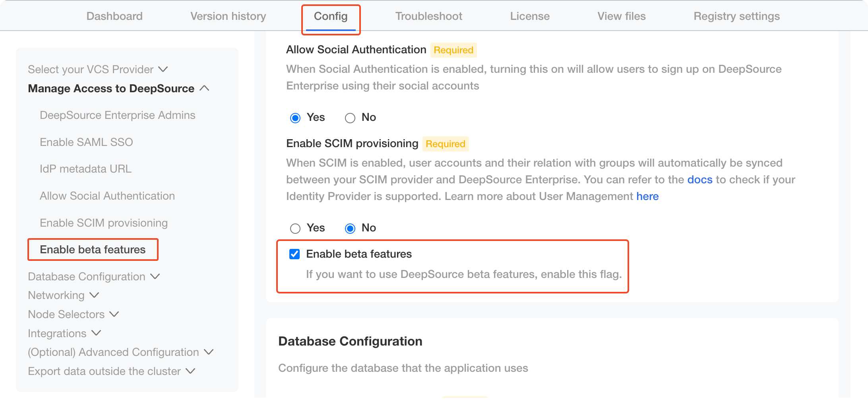Select No for Allow Social Authentication
This screenshot has width=868, height=400.
click(350, 118)
